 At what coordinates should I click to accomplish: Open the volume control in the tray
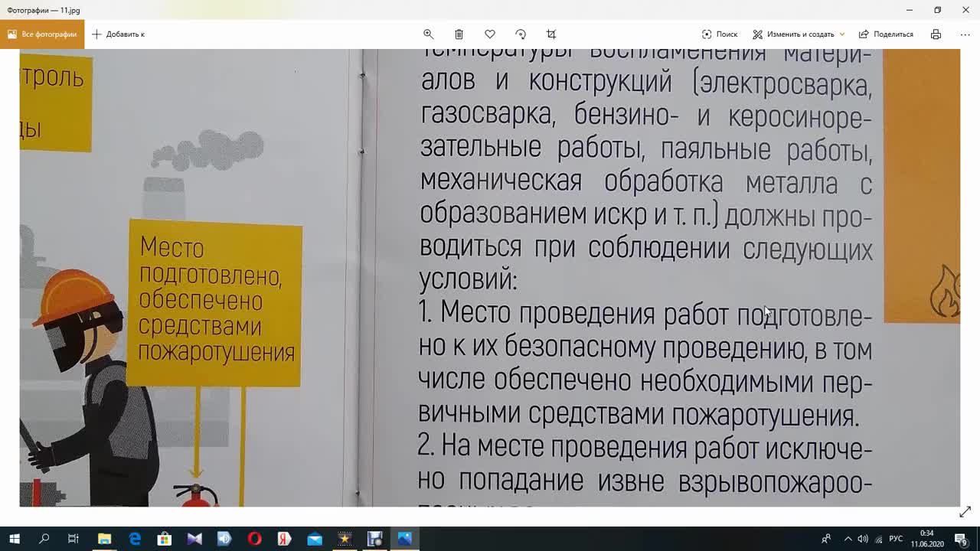[x=863, y=539]
